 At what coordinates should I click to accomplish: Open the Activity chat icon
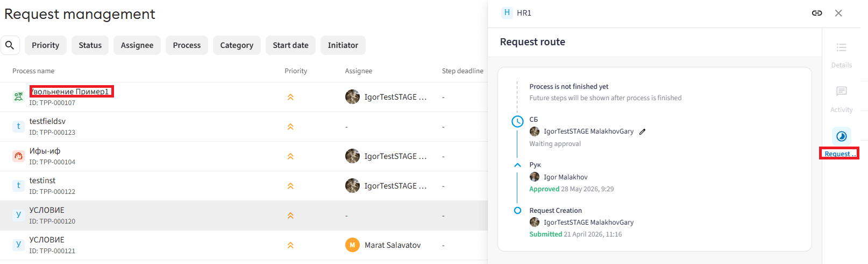[x=842, y=92]
